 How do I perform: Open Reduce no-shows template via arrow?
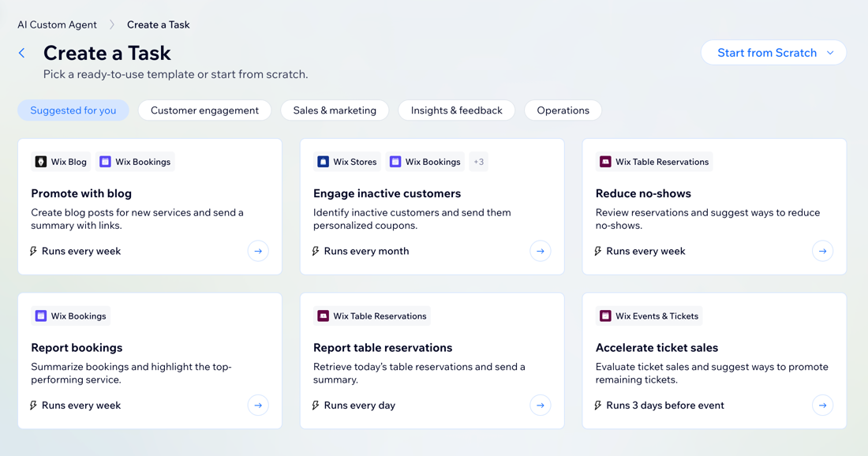(x=822, y=251)
